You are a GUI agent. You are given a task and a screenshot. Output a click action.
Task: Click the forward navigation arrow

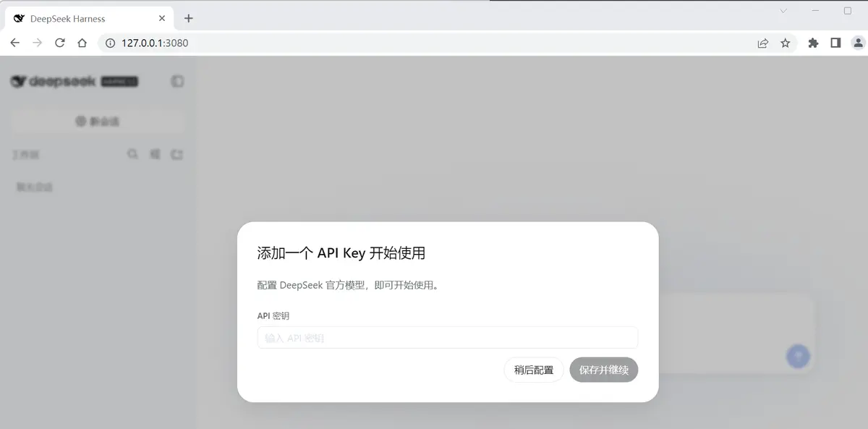click(38, 43)
